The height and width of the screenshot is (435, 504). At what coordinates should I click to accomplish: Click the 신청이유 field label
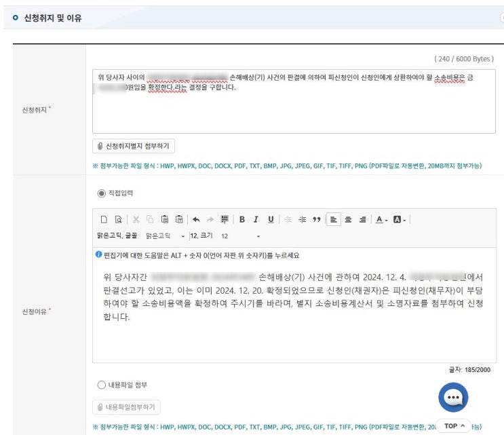pos(35,311)
